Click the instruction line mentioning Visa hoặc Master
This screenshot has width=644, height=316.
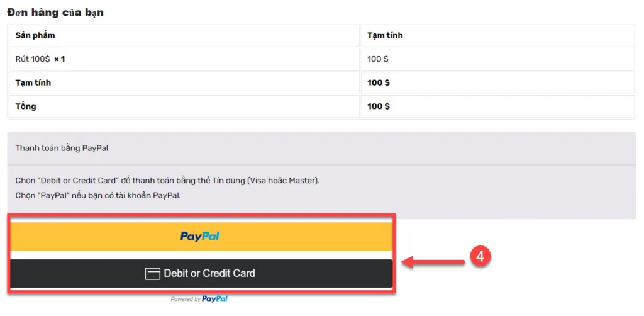pos(167,181)
